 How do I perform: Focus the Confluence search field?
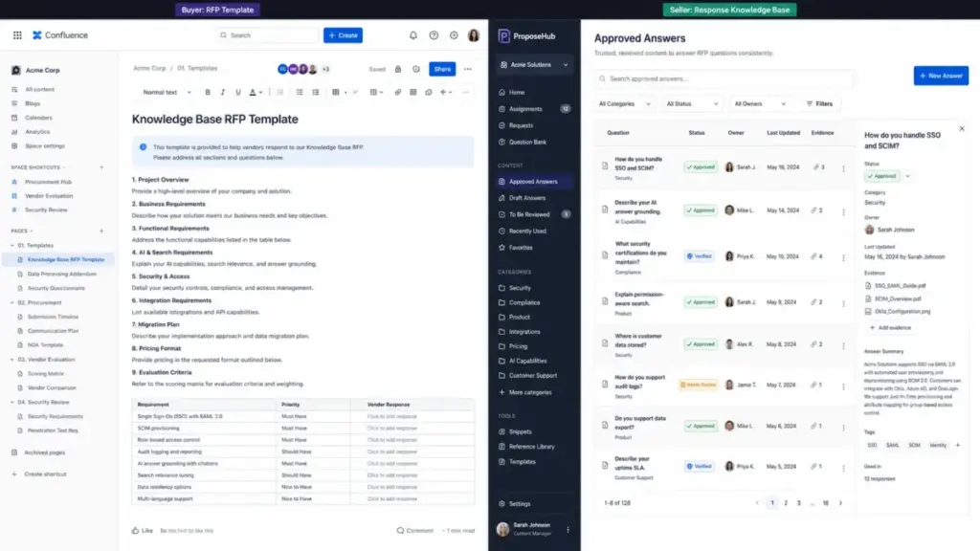pos(267,35)
